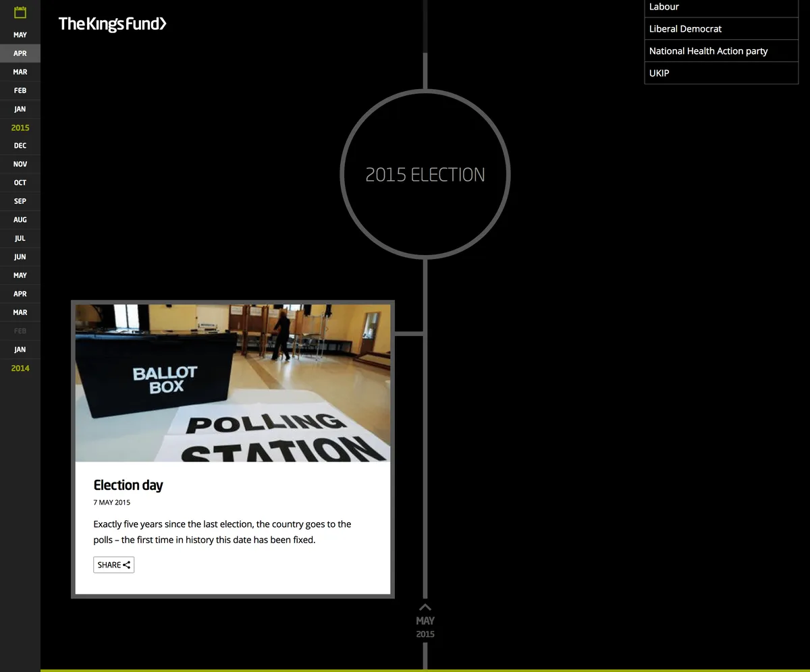Go to JAN 2015 in the month sidebar

point(20,109)
